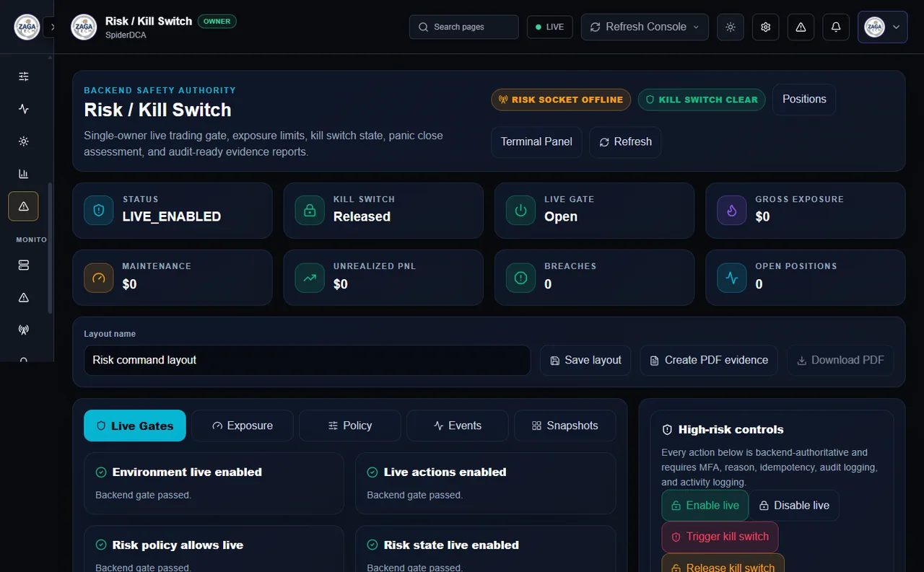Open the bar chart icon in the sidebar

(x=23, y=174)
